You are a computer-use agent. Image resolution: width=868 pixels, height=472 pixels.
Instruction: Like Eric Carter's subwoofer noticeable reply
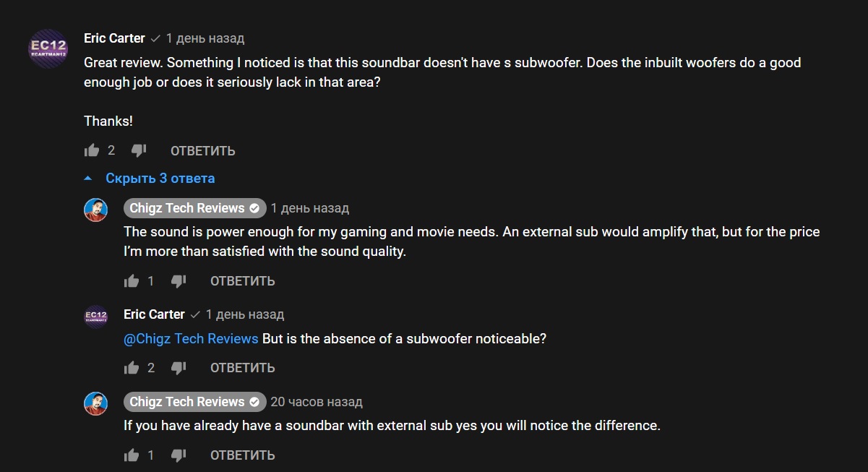(132, 368)
